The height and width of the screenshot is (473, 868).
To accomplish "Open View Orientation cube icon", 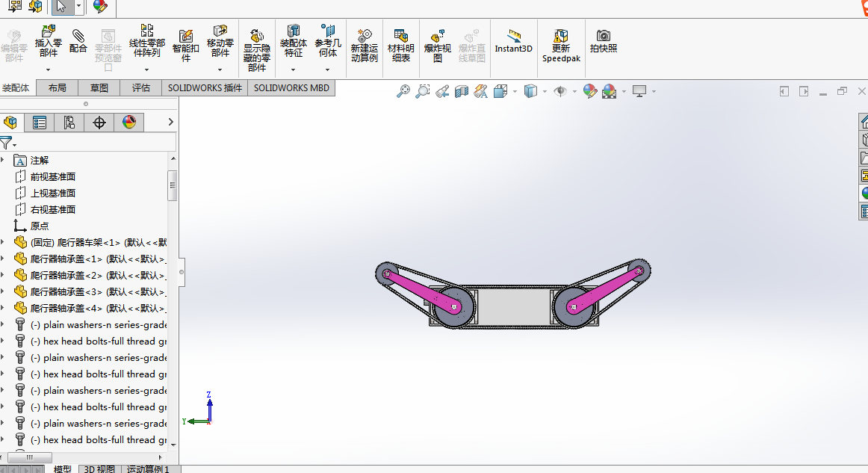I will (500, 91).
